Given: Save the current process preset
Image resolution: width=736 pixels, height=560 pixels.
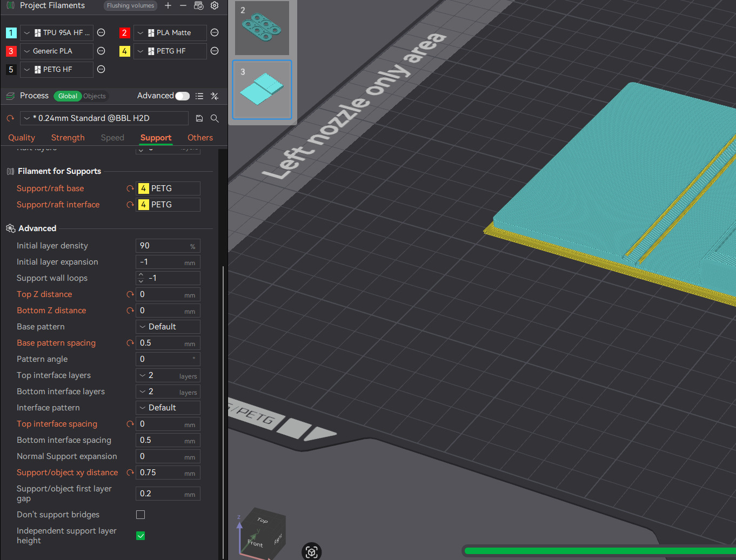Looking at the screenshot, I should [x=199, y=118].
